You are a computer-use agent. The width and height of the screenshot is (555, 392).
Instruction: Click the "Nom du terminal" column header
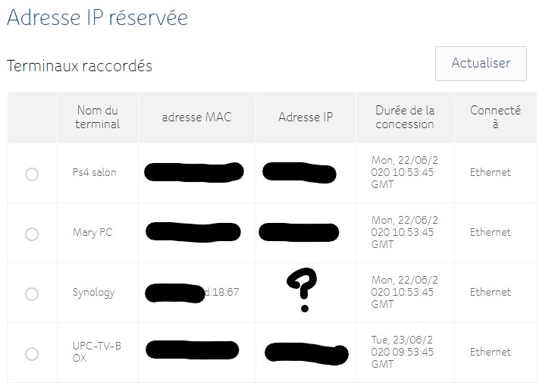click(97, 117)
